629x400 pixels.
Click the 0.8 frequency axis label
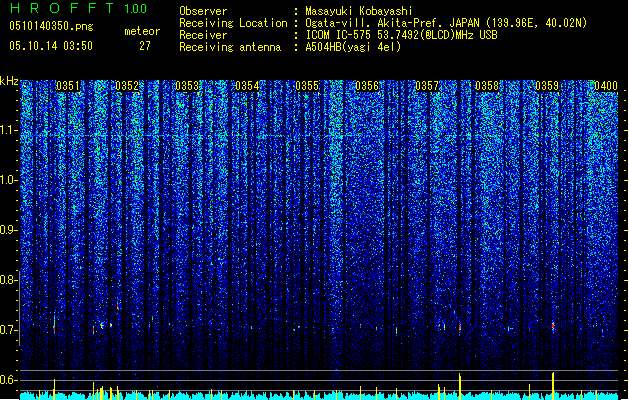click(9, 280)
